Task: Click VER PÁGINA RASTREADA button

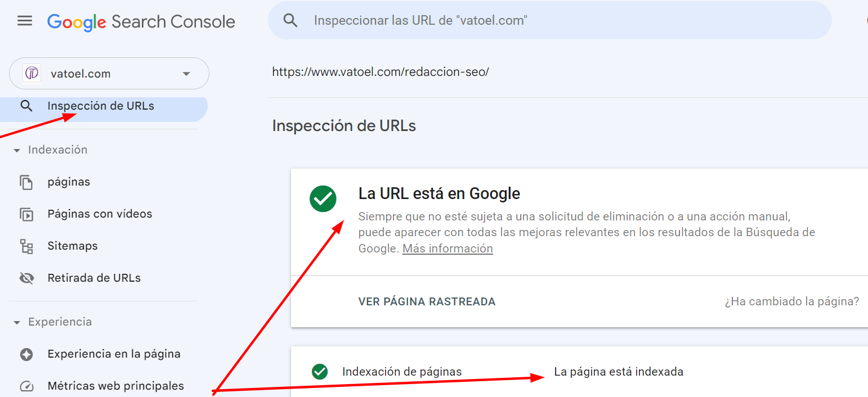Action: click(427, 302)
